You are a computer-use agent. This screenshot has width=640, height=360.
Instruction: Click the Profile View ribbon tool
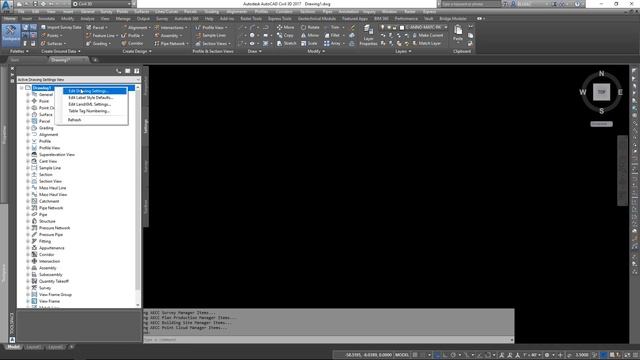pos(211,28)
